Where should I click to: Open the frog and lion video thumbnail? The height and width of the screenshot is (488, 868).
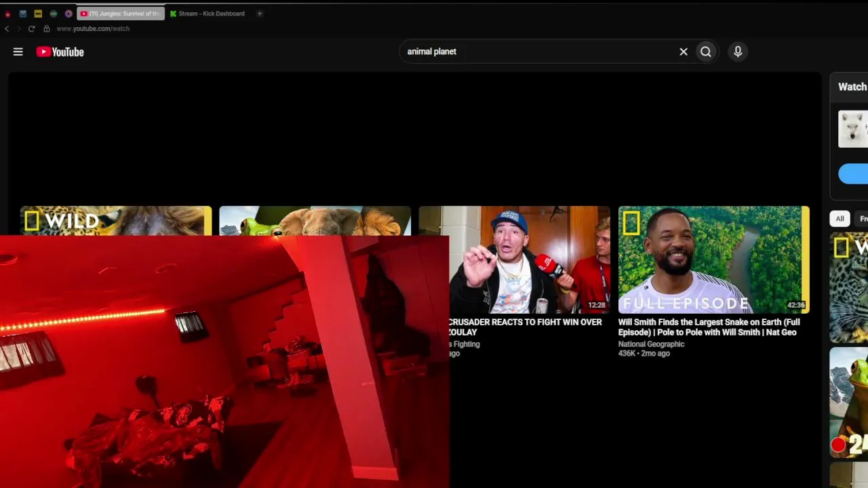pos(315,221)
